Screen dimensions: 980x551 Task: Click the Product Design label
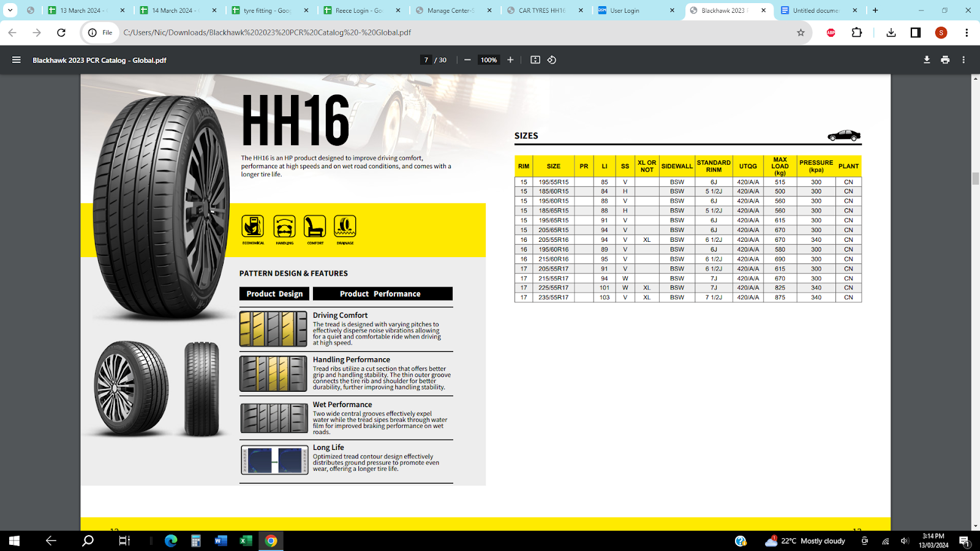coord(274,294)
